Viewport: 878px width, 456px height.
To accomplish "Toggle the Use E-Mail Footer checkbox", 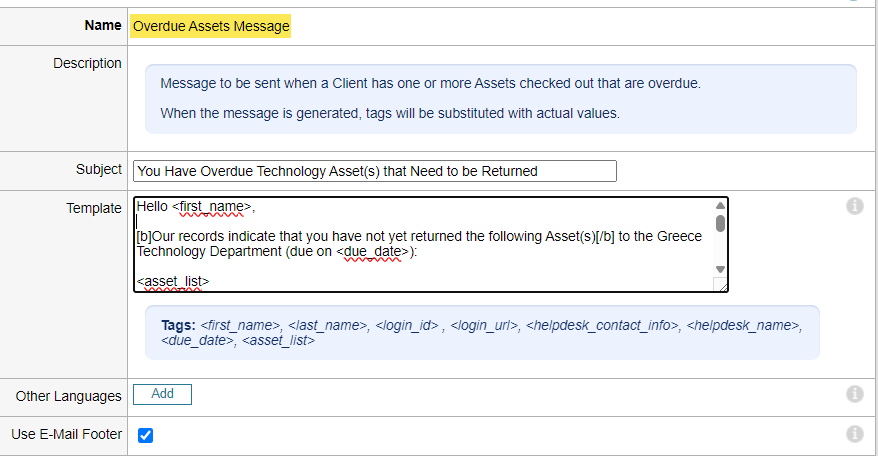I will pyautogui.click(x=145, y=435).
